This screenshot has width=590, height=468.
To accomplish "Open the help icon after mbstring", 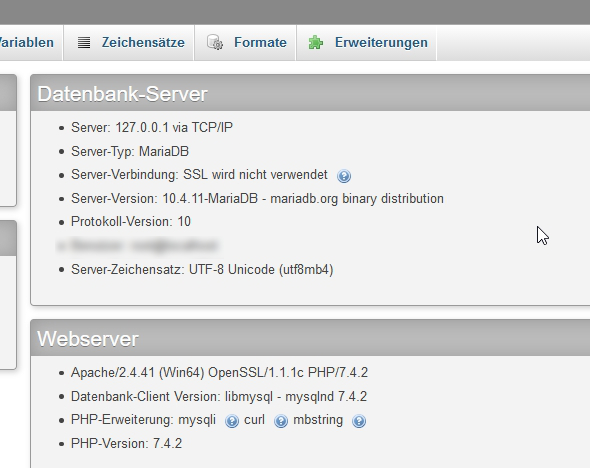I will point(359,421).
